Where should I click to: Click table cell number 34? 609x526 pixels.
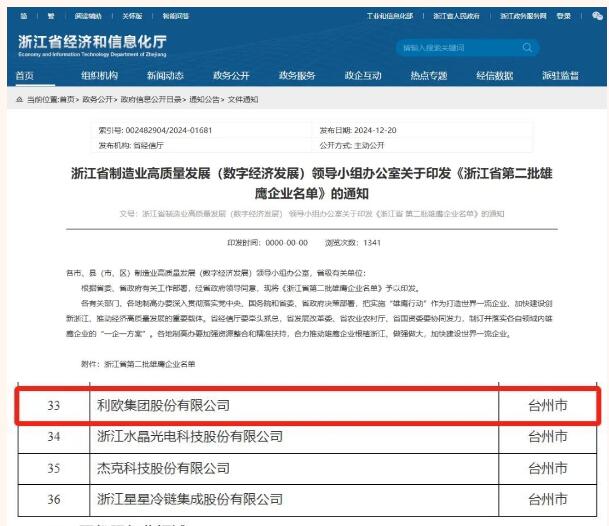[x=54, y=437]
